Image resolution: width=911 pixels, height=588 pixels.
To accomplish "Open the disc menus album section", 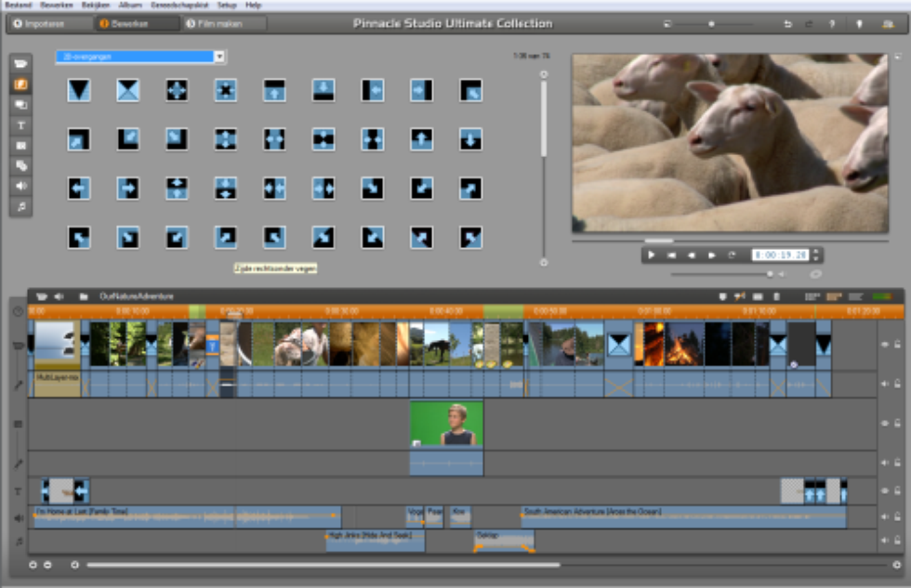I will coord(20,166).
